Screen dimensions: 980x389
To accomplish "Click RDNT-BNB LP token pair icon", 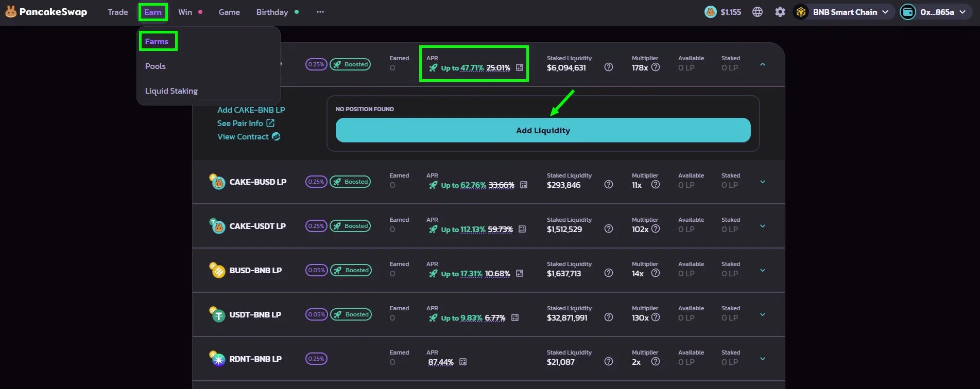I will 217,358.
